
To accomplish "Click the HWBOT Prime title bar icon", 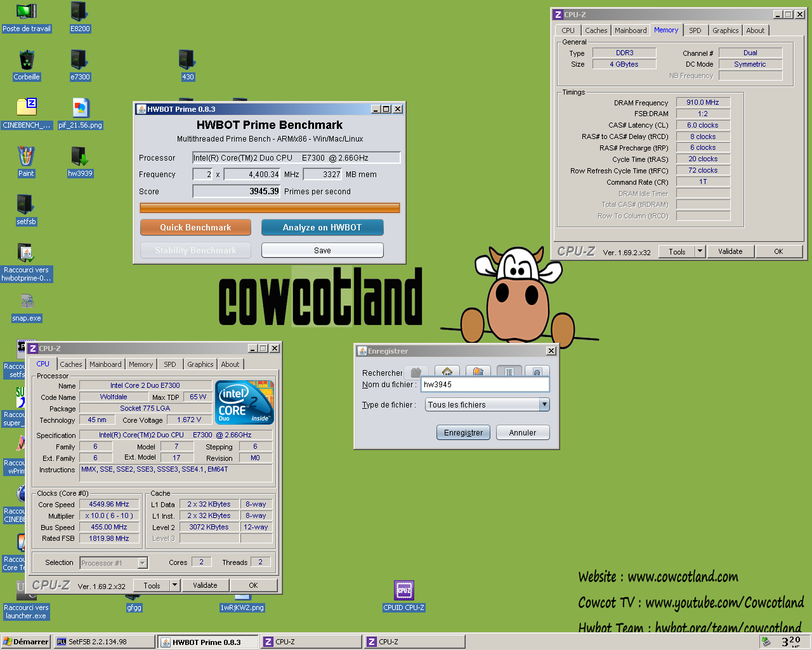I will tap(141, 109).
